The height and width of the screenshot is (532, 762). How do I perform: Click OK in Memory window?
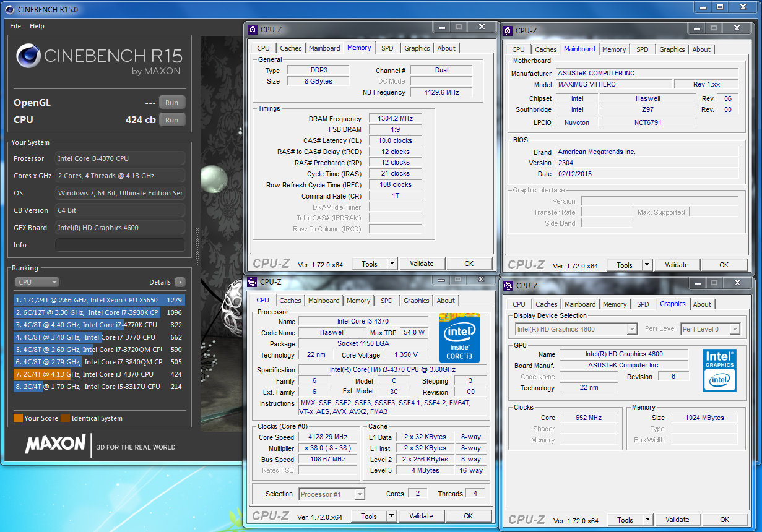[x=469, y=264]
